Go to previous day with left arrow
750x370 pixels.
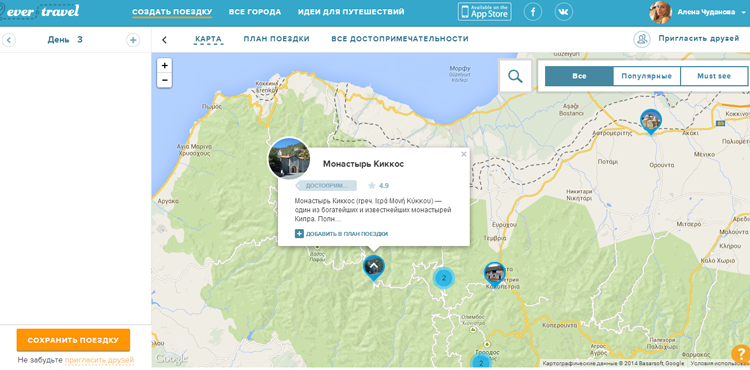(9, 40)
